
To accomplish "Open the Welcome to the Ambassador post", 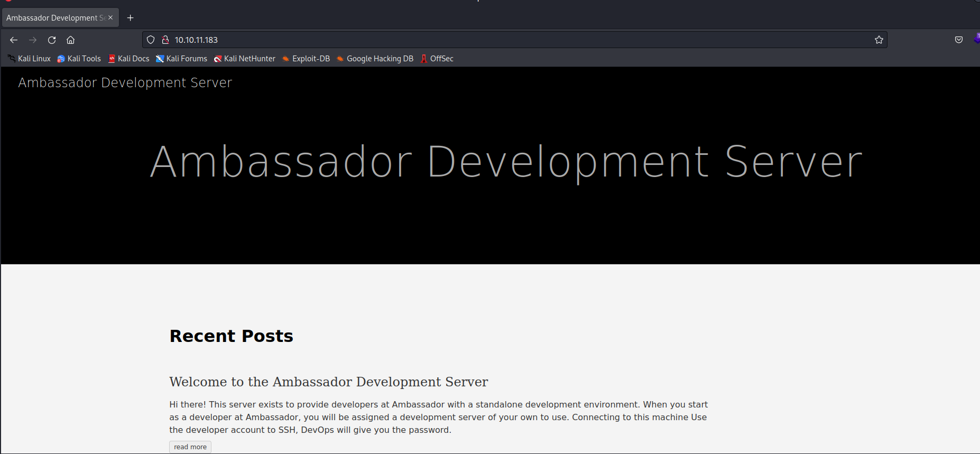I will click(329, 382).
